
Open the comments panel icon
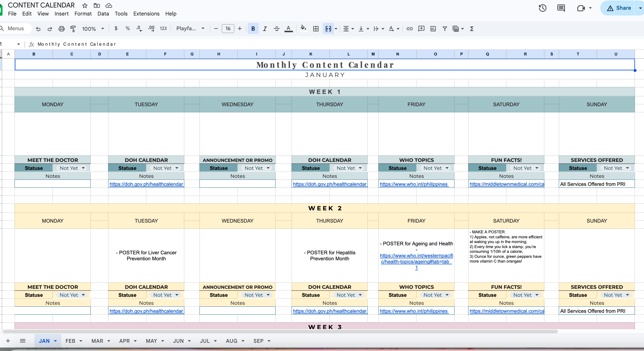pyautogui.click(x=561, y=8)
